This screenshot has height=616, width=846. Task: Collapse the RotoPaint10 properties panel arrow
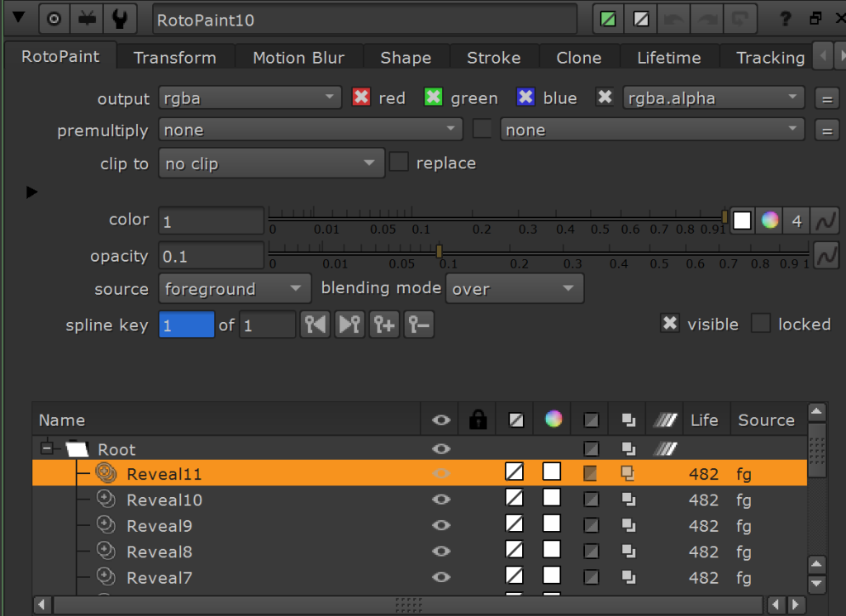tap(19, 18)
